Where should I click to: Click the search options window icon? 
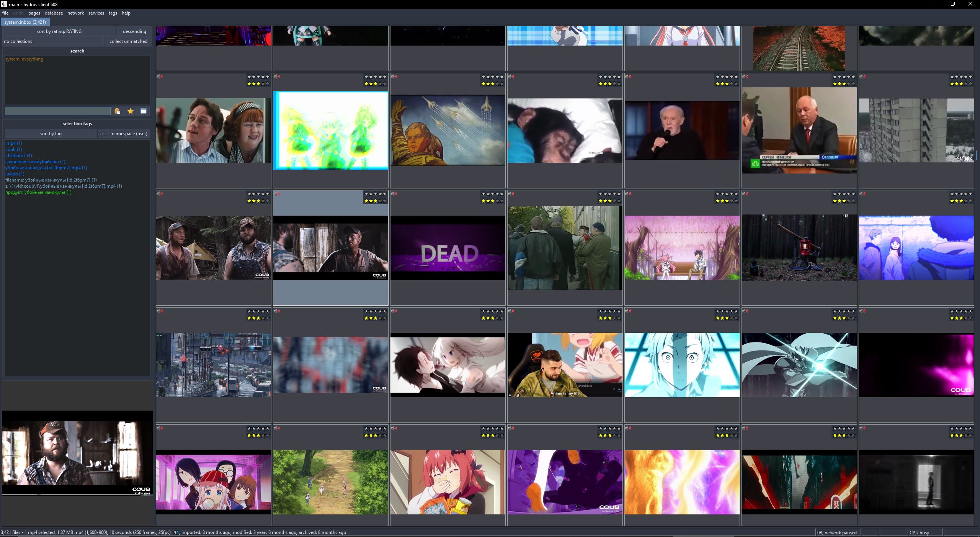click(x=144, y=111)
